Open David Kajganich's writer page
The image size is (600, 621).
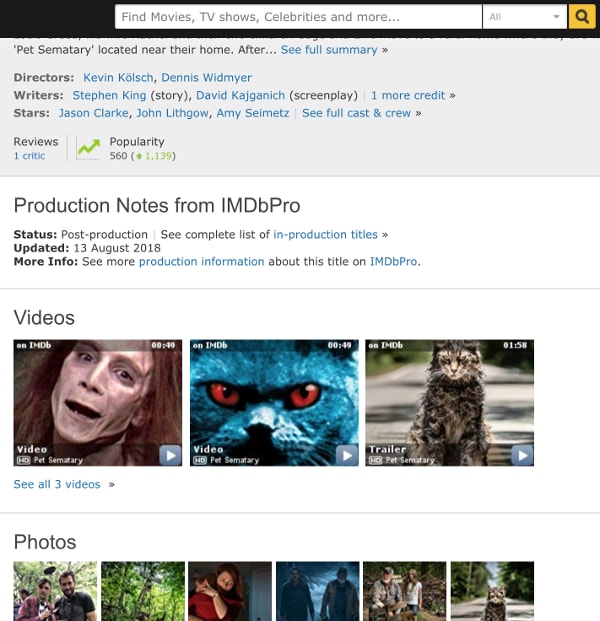240,95
